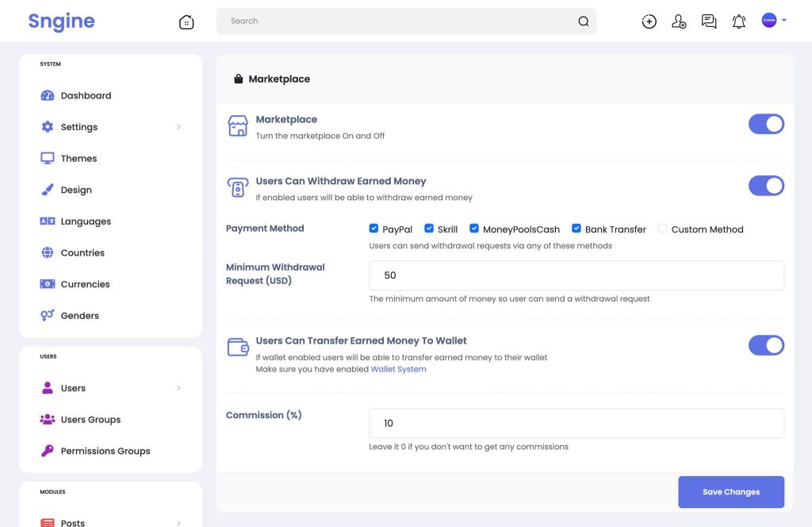Expand the Users submenu chevron
Screen dimensions: 812x527
[178, 387]
